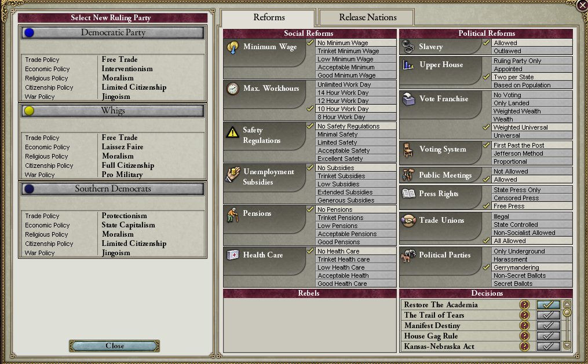
Task: Open the help icon for Manifest Destiny
Action: pyautogui.click(x=524, y=325)
